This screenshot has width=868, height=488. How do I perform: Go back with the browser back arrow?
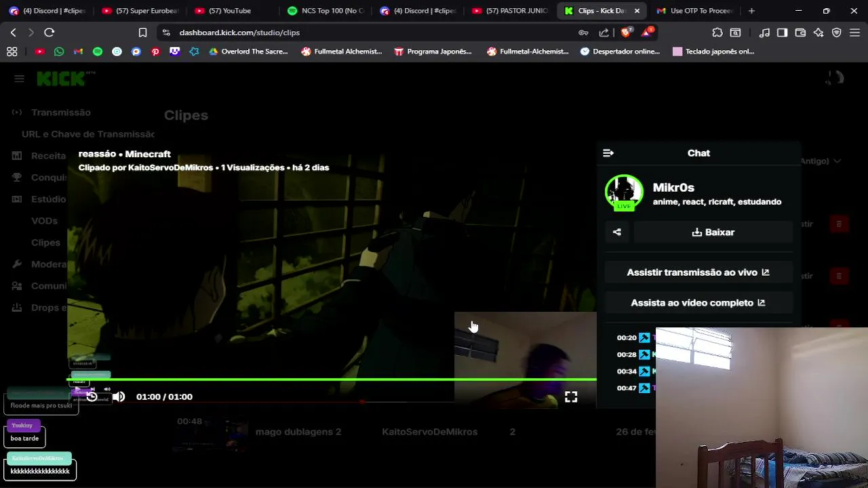[x=14, y=33]
